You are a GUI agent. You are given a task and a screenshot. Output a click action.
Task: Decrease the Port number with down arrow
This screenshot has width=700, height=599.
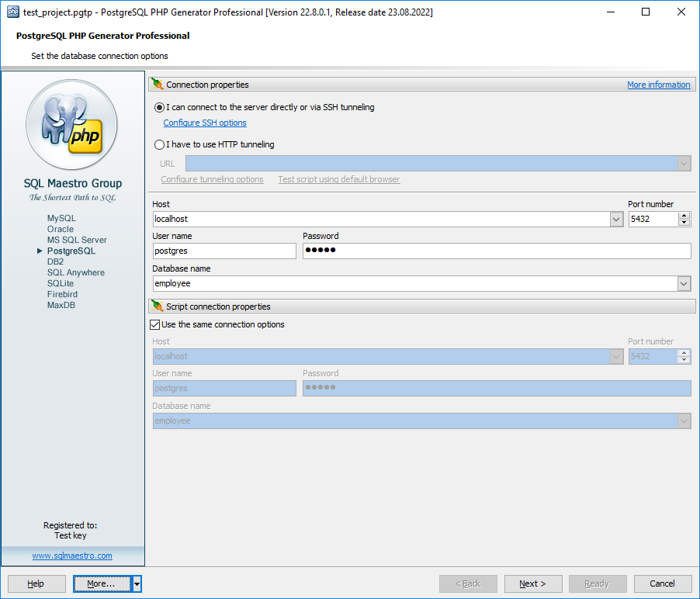coord(684,223)
